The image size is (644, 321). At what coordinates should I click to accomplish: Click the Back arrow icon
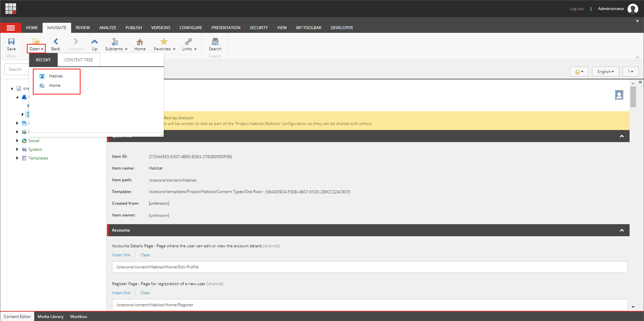click(56, 41)
